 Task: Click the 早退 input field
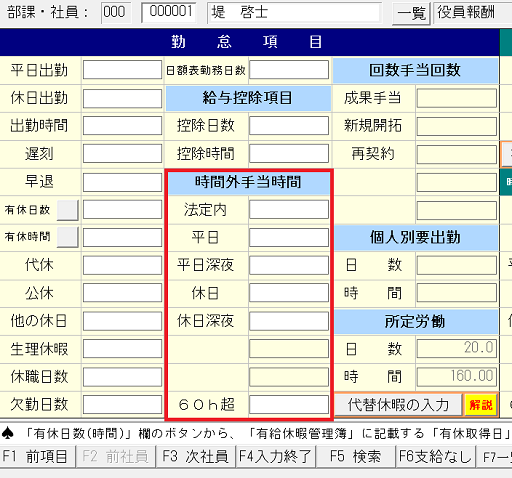pyautogui.click(x=122, y=182)
